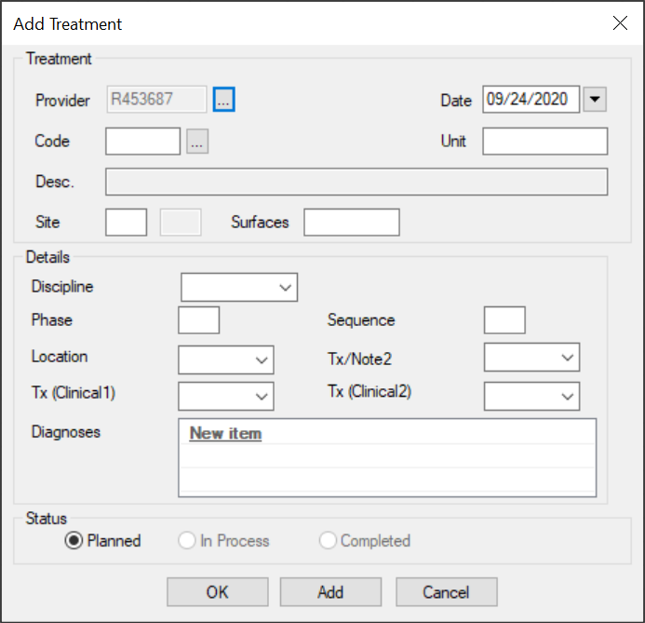Screen dimensions: 645x623
Task: Focus the Code input field
Action: pos(143,142)
